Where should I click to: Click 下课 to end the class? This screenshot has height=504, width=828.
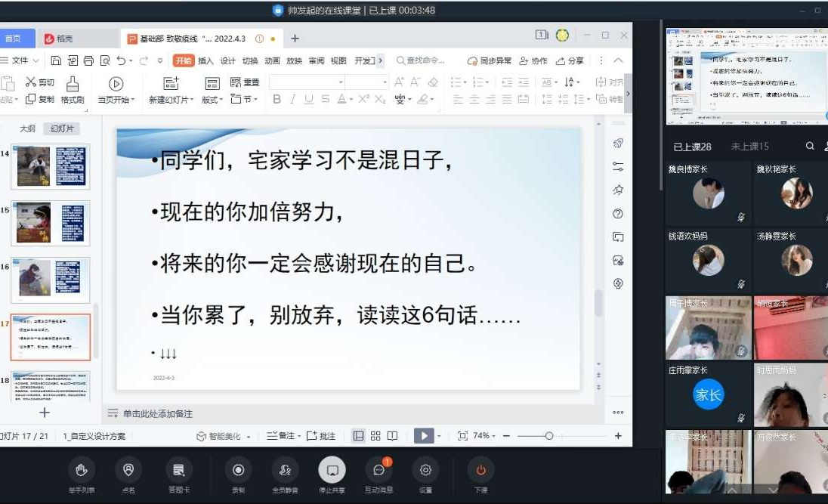coord(480,471)
